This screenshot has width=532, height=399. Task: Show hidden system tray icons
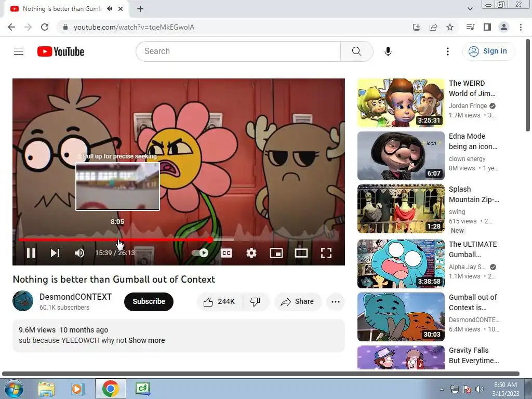pyautogui.click(x=442, y=389)
